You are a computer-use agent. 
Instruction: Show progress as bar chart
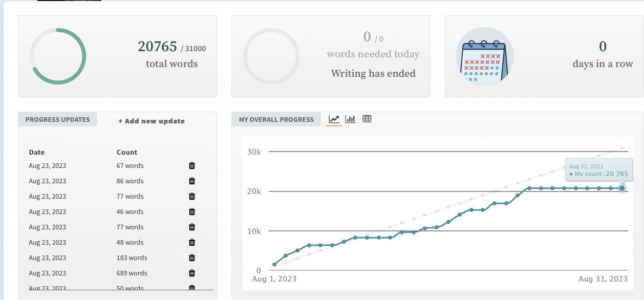pyautogui.click(x=350, y=119)
